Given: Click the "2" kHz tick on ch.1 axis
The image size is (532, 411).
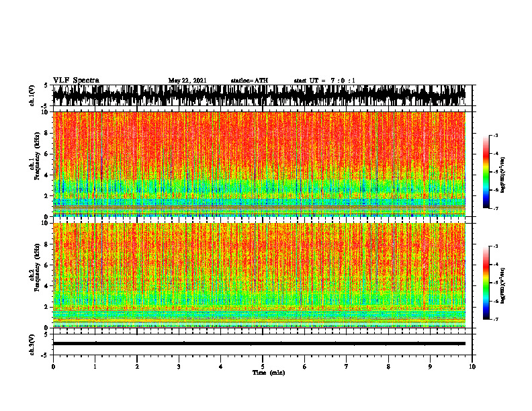Looking at the screenshot, I should tap(46, 196).
